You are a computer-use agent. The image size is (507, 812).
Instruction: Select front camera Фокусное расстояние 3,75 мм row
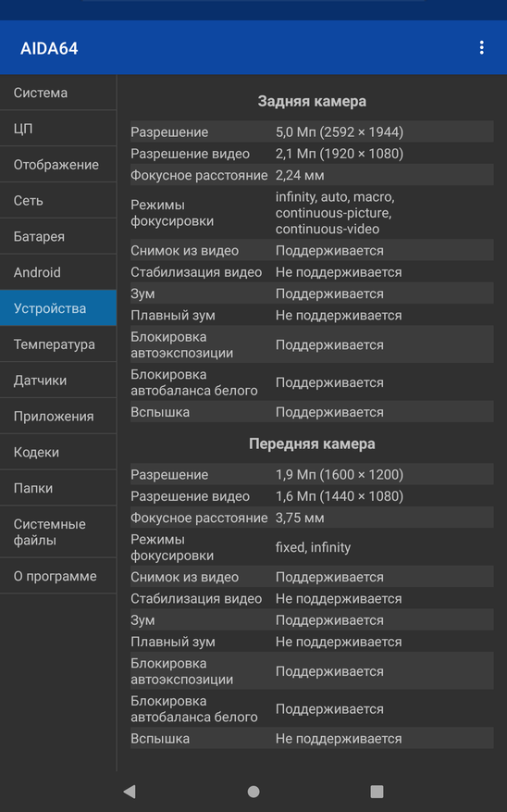pos(312,518)
